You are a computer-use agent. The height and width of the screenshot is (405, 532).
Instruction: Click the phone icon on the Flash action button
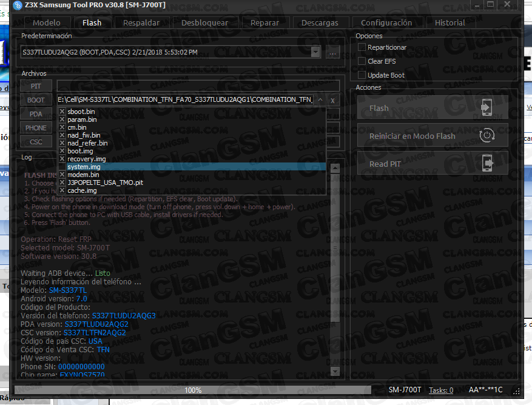point(487,107)
